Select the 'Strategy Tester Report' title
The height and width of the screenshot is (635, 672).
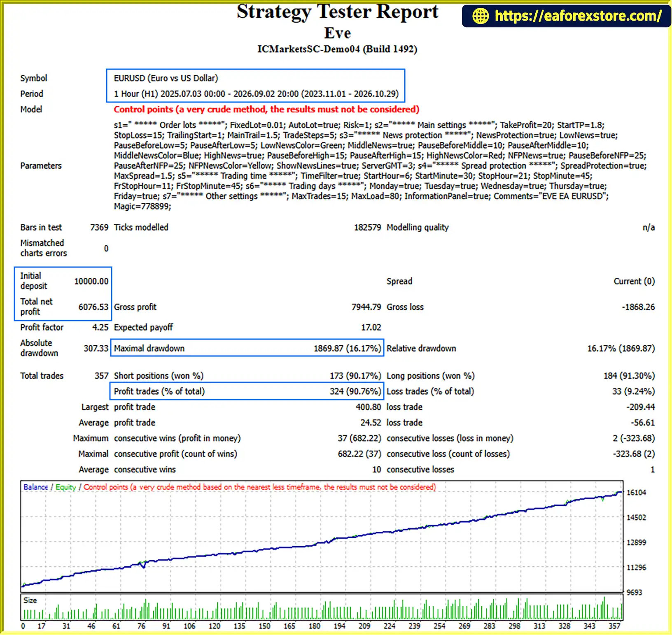[337, 12]
